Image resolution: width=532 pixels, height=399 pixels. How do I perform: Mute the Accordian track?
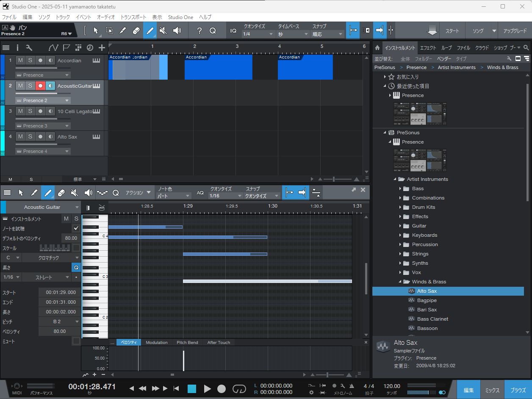[x=20, y=61]
